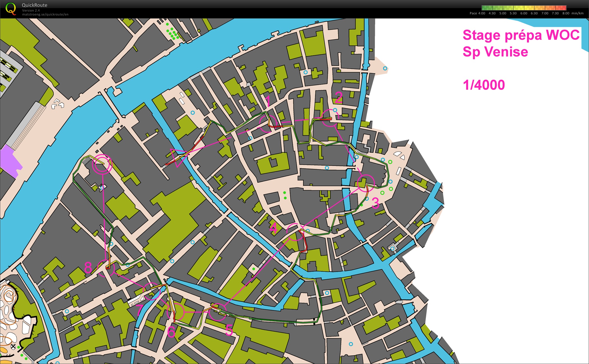The image size is (589, 364).
Task: Click the finish double circle
Action: pyautogui.click(x=102, y=164)
